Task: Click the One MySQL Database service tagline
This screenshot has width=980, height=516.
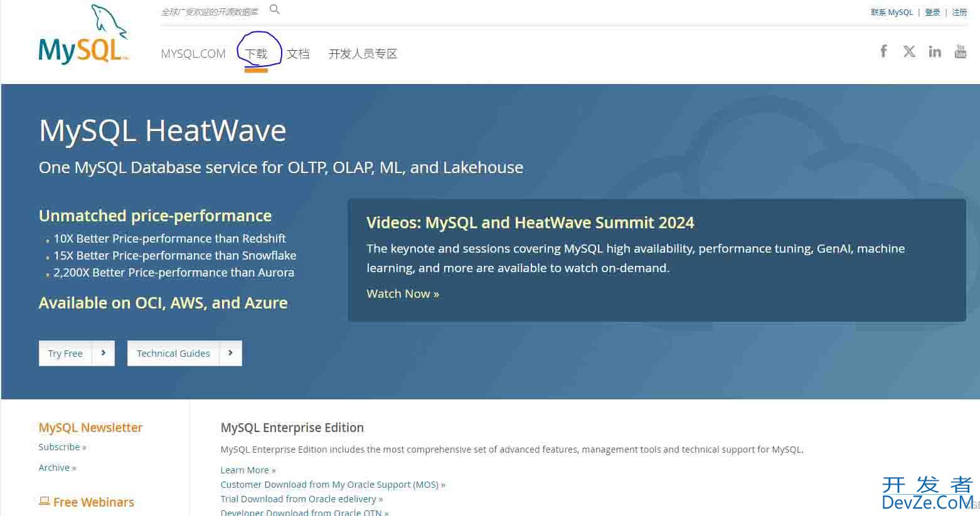Action: tap(281, 167)
